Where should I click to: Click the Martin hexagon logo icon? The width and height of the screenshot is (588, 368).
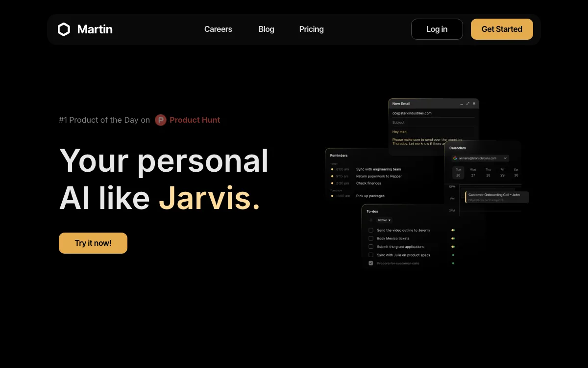tap(64, 29)
